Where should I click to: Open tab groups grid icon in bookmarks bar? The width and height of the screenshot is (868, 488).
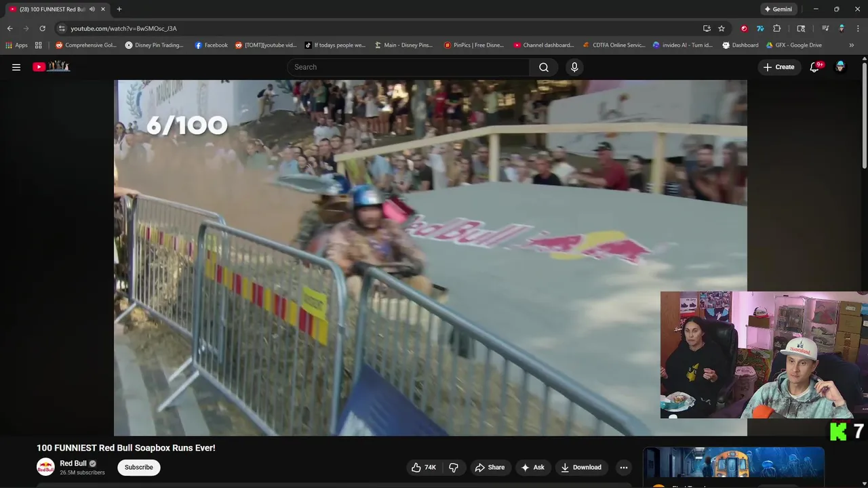39,45
